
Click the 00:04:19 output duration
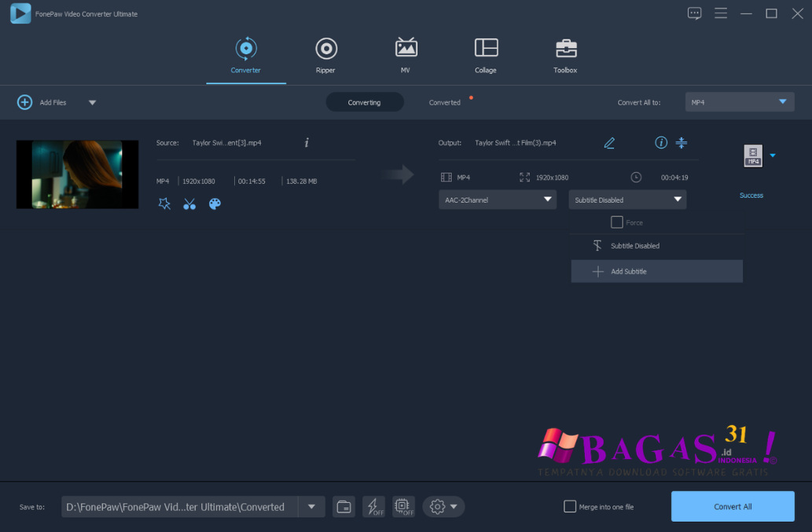[674, 178]
